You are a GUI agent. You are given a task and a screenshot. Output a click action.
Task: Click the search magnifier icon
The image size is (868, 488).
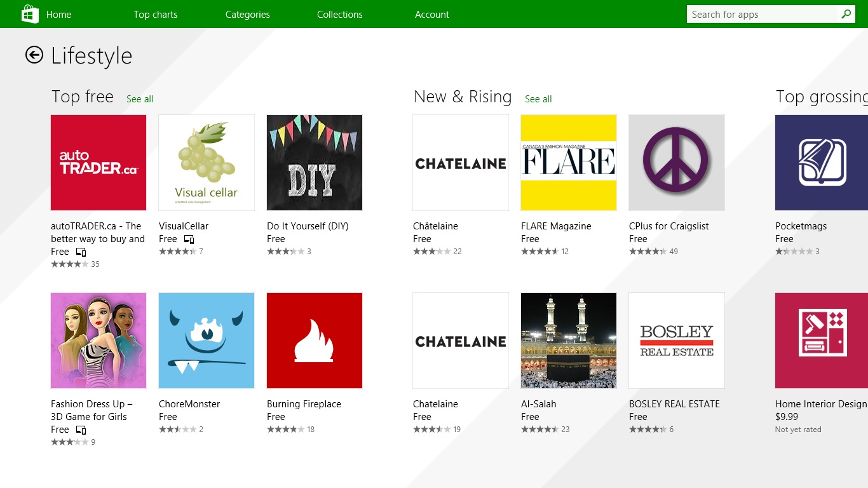pos(846,14)
